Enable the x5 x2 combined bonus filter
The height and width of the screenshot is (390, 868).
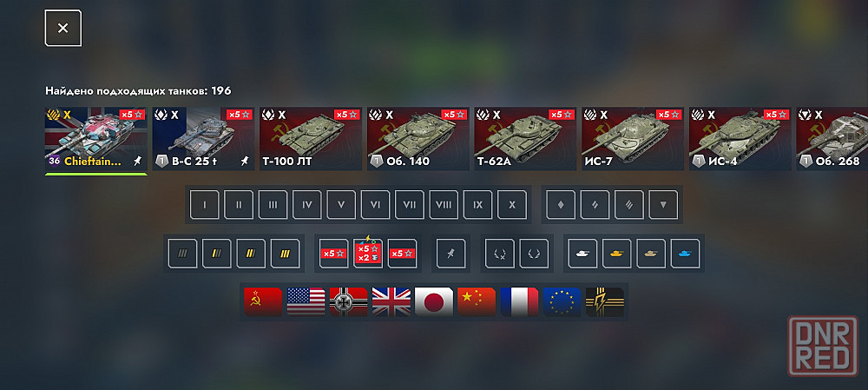(x=368, y=254)
